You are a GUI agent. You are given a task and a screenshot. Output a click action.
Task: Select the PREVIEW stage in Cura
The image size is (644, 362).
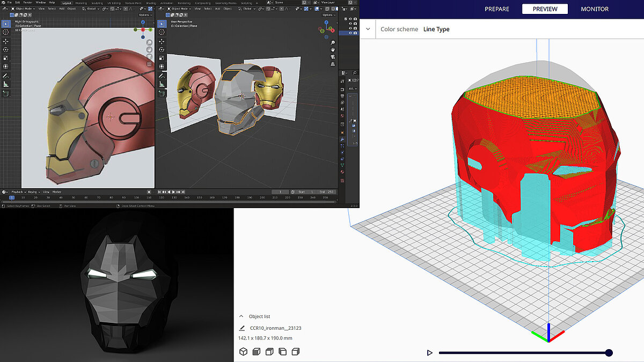tap(545, 9)
